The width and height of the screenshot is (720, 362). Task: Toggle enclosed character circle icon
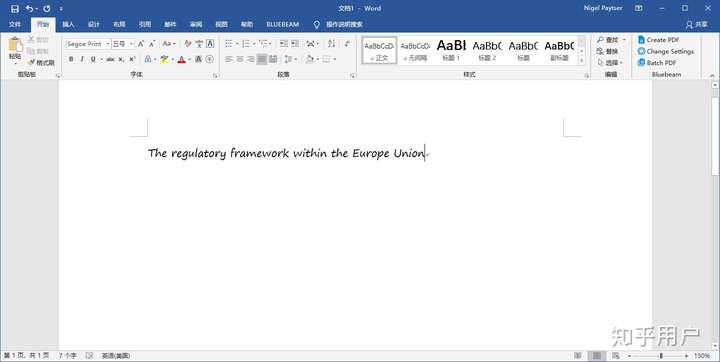(x=209, y=59)
